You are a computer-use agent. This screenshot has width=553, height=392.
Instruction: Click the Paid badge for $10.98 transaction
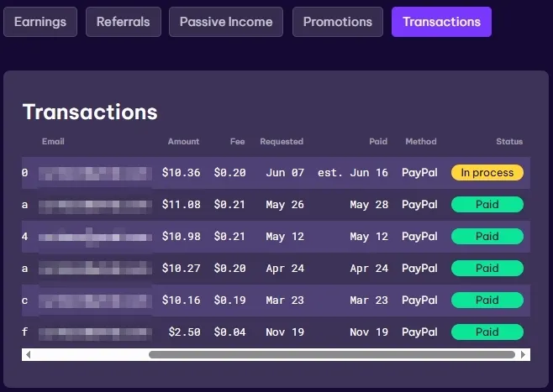pos(487,237)
